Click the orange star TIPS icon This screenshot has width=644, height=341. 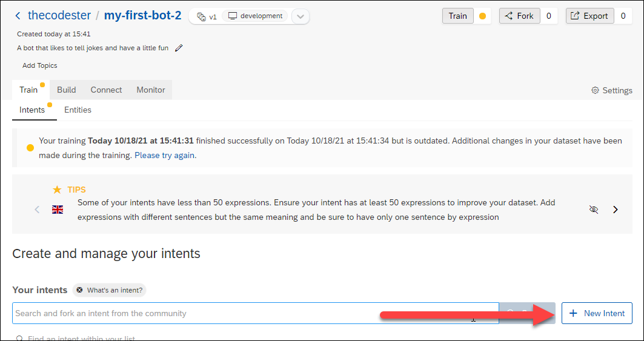58,190
